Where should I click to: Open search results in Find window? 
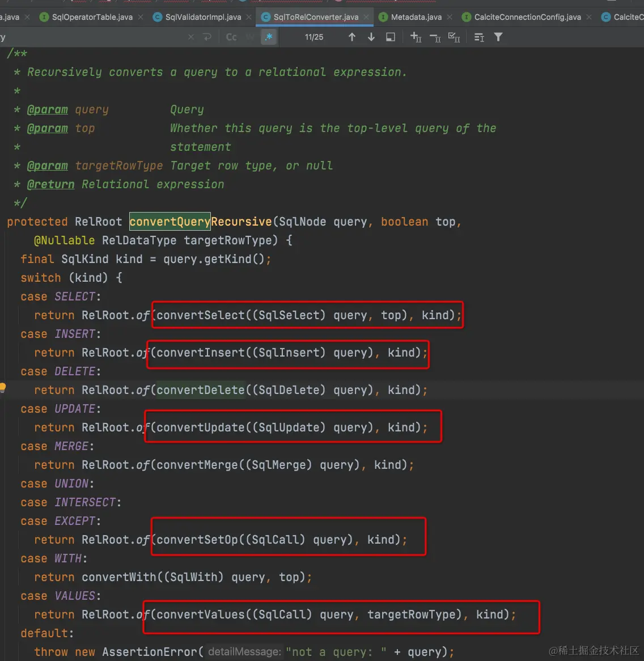(391, 37)
